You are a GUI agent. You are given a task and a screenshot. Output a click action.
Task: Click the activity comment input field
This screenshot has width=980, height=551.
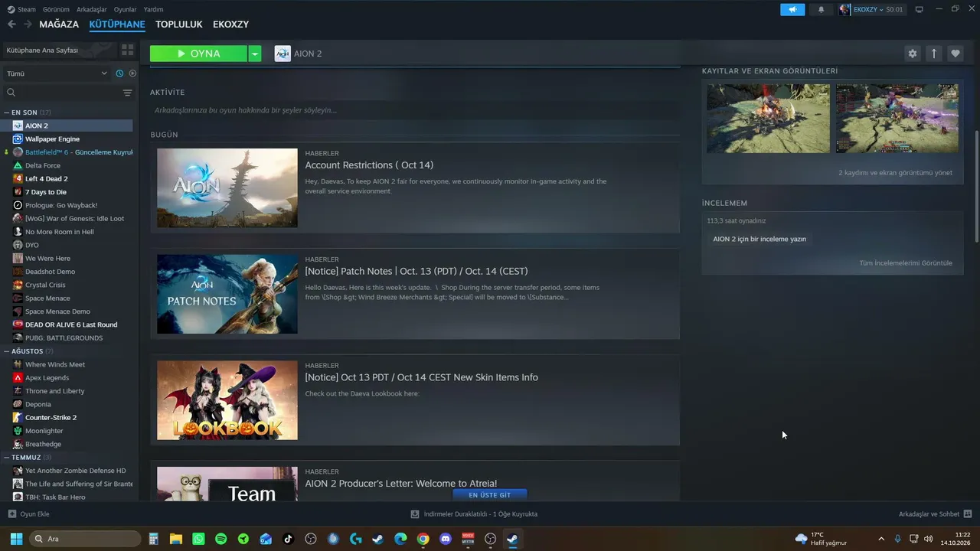click(x=414, y=110)
